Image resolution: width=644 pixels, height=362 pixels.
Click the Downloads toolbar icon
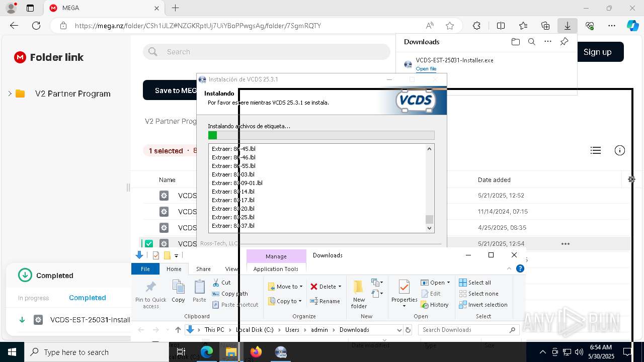pyautogui.click(x=567, y=26)
